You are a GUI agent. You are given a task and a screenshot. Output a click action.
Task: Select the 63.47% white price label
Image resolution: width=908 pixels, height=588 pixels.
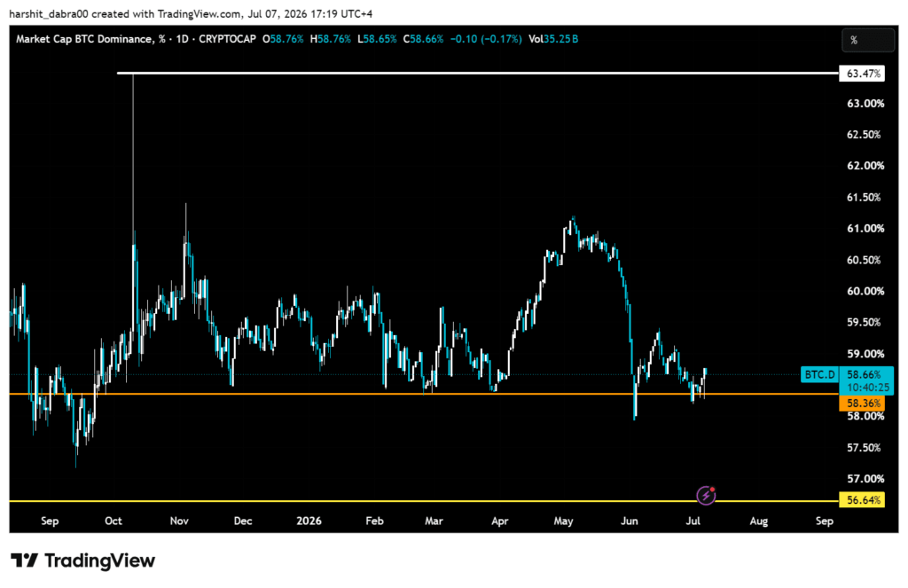[x=862, y=74]
